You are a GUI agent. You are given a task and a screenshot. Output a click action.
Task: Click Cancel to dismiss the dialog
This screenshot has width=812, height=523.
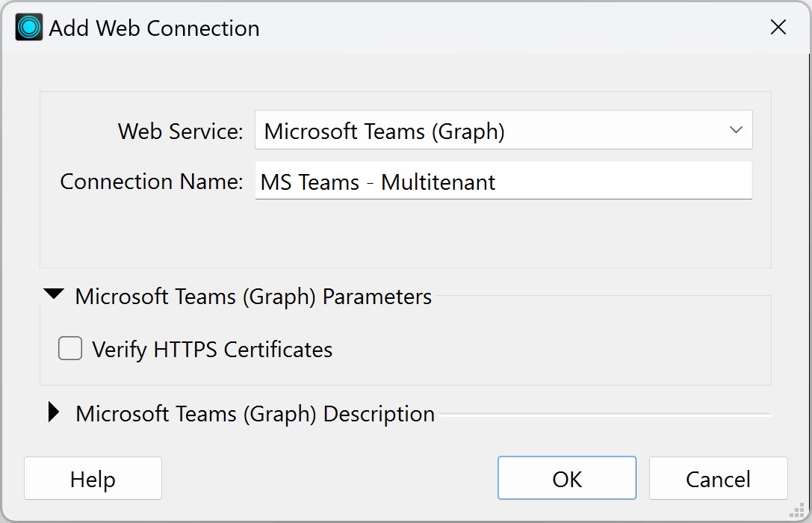point(717,478)
